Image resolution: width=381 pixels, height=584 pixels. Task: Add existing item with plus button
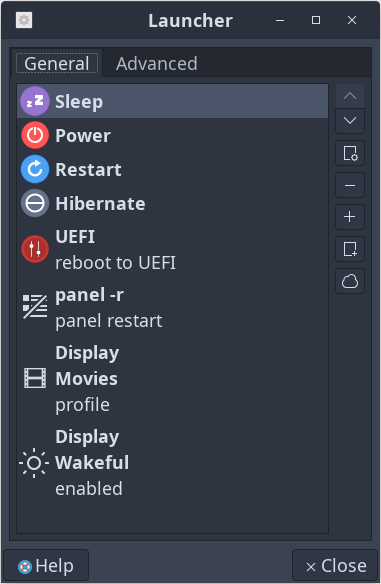[350, 217]
